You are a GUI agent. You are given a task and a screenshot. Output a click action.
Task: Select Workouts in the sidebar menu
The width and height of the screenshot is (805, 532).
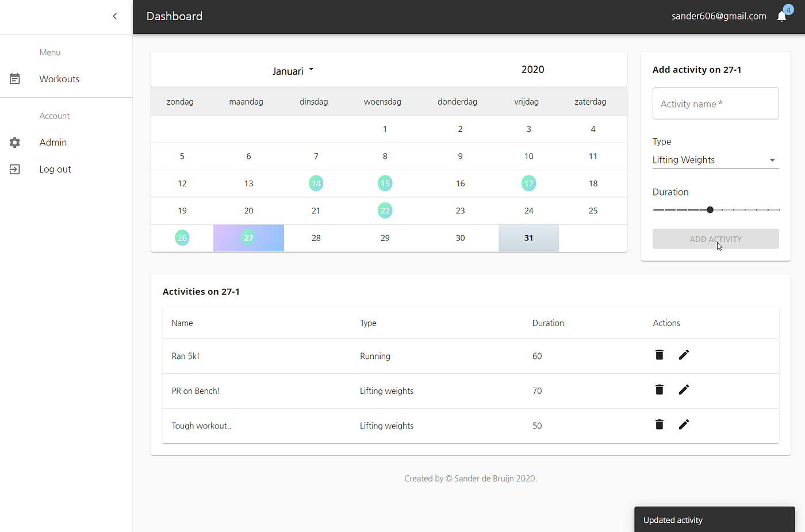tap(59, 79)
